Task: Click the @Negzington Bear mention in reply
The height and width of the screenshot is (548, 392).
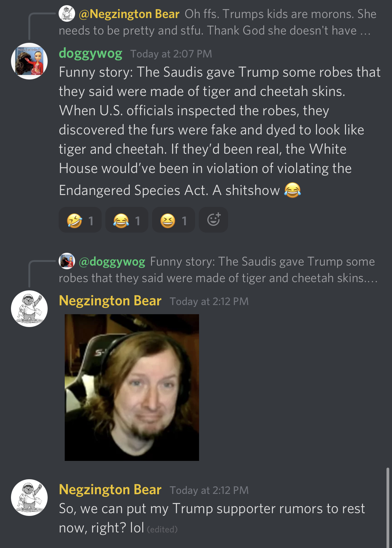Action: coord(129,14)
